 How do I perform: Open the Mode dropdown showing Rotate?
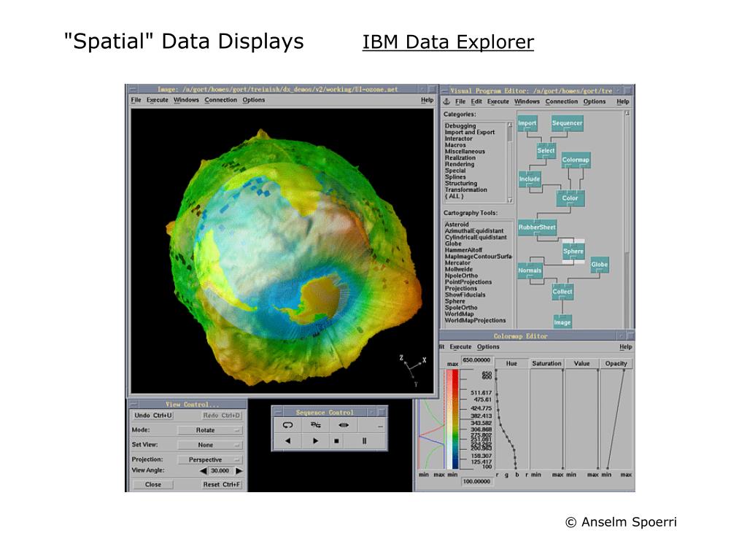210,430
